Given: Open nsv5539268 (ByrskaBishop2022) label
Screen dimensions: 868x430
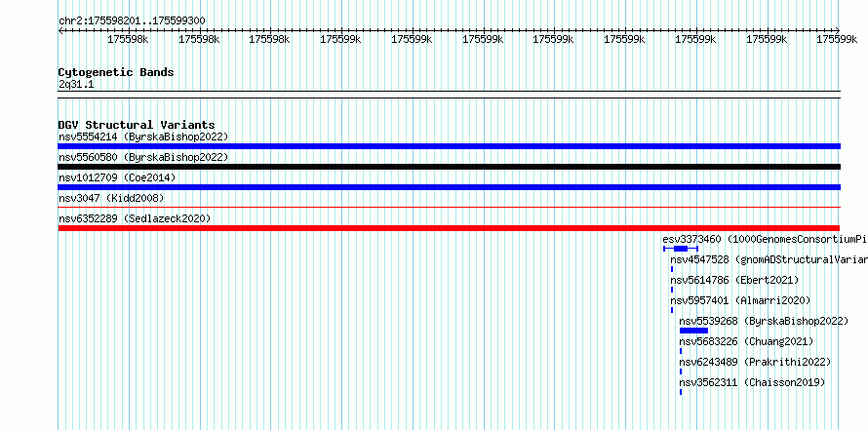Looking at the screenshot, I should 764,321.
